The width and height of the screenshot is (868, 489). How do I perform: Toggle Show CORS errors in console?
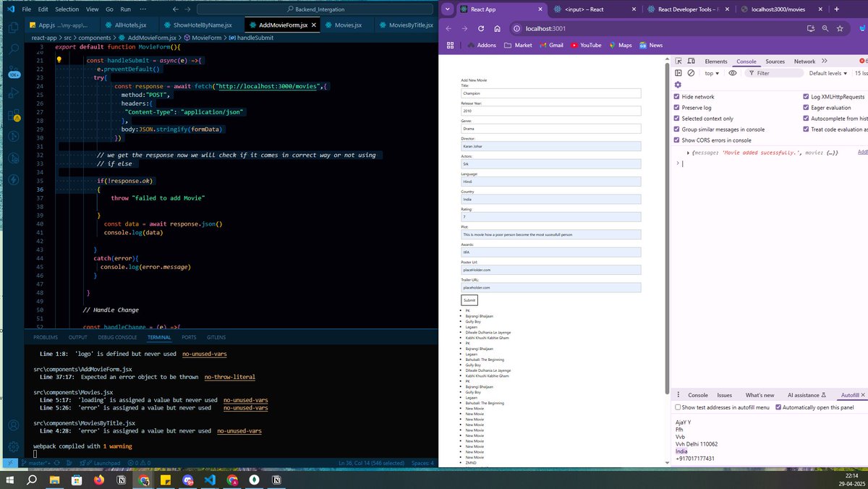677,140
